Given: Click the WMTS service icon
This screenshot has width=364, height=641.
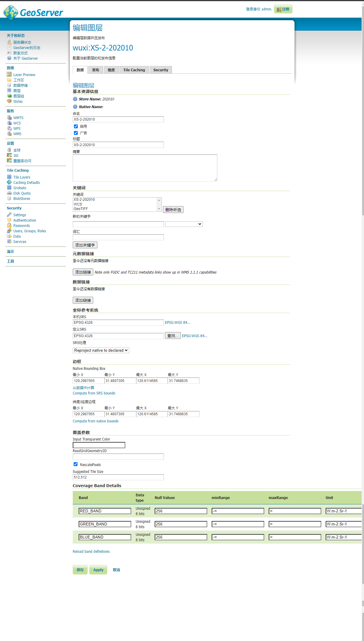Looking at the screenshot, I should tap(9, 118).
